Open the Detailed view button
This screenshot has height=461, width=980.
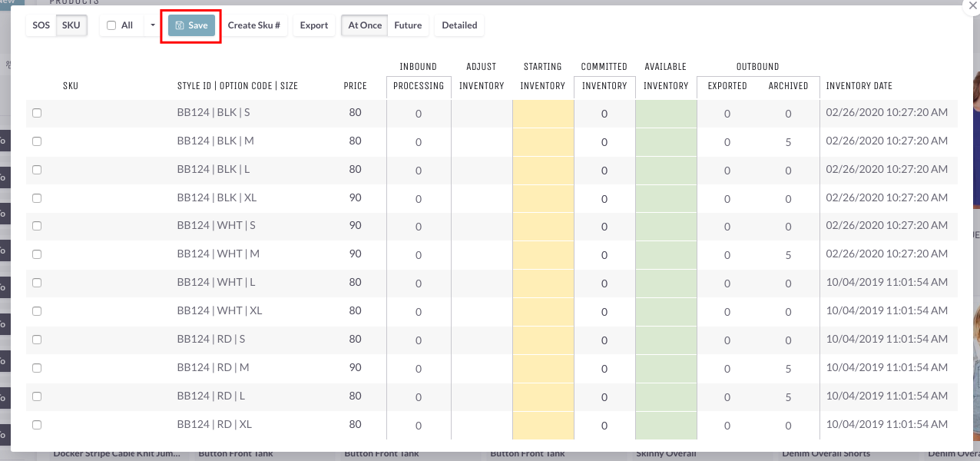point(459,25)
